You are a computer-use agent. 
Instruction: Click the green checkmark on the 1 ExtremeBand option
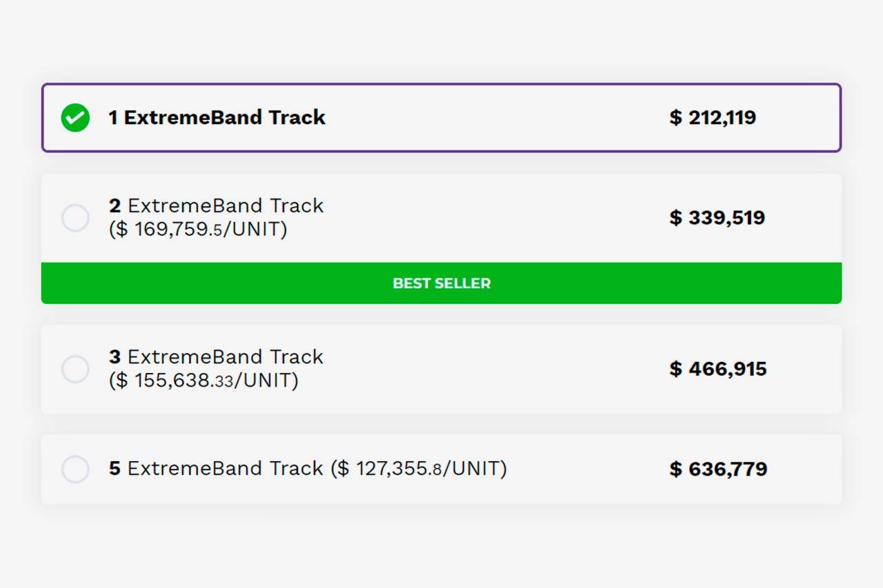coord(75,118)
